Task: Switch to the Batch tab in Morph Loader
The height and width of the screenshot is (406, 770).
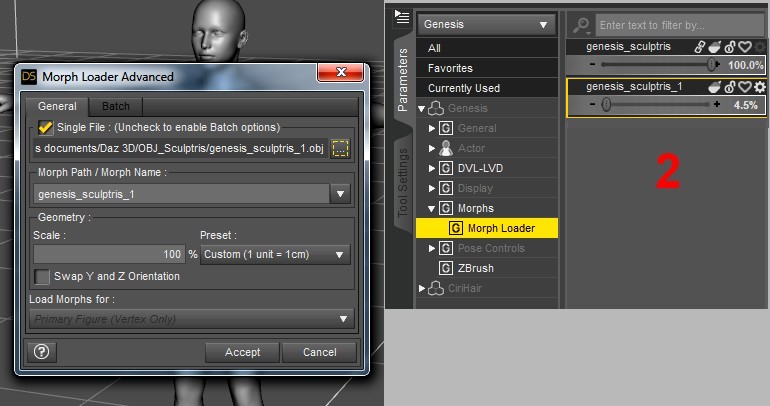Action: click(116, 107)
